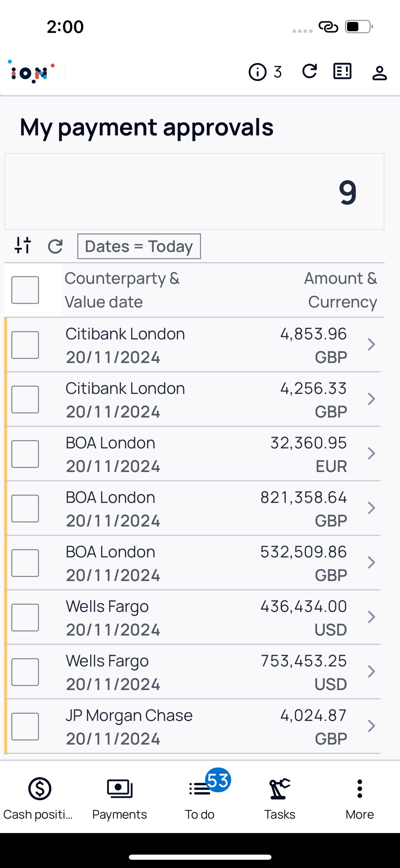Image resolution: width=400 pixels, height=868 pixels.
Task: Open the Tasks tab
Action: (x=280, y=799)
